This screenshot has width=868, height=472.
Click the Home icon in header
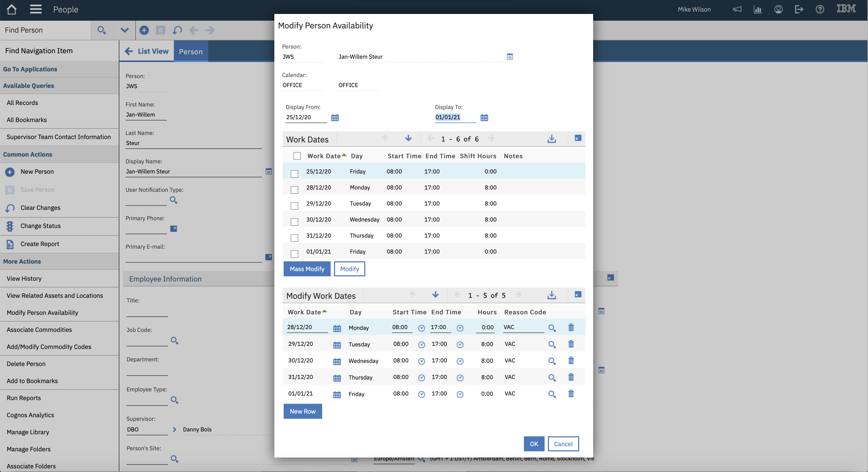(x=11, y=10)
